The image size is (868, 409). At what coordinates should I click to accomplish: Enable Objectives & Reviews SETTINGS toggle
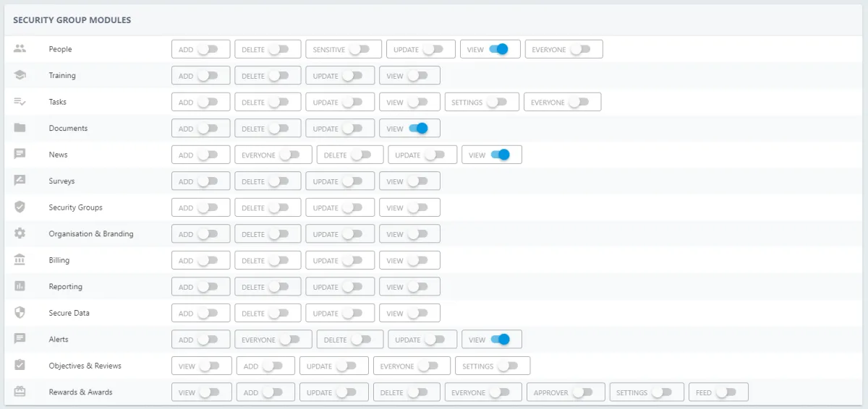pos(508,366)
